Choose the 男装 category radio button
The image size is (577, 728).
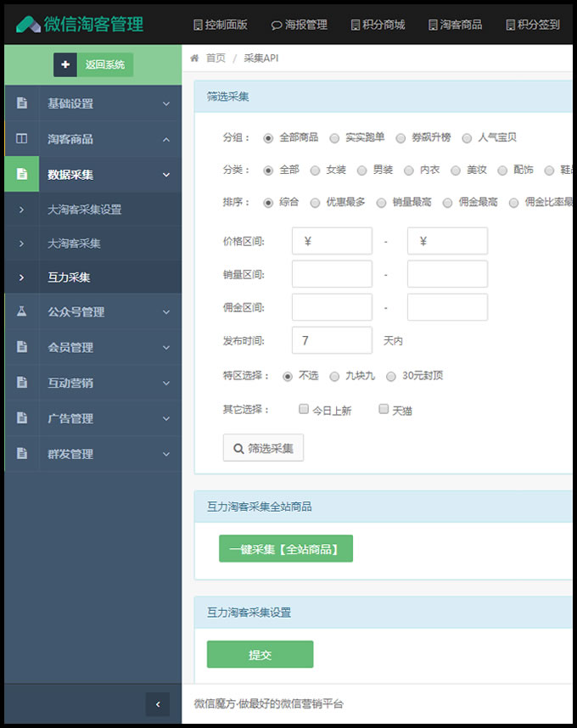(361, 171)
